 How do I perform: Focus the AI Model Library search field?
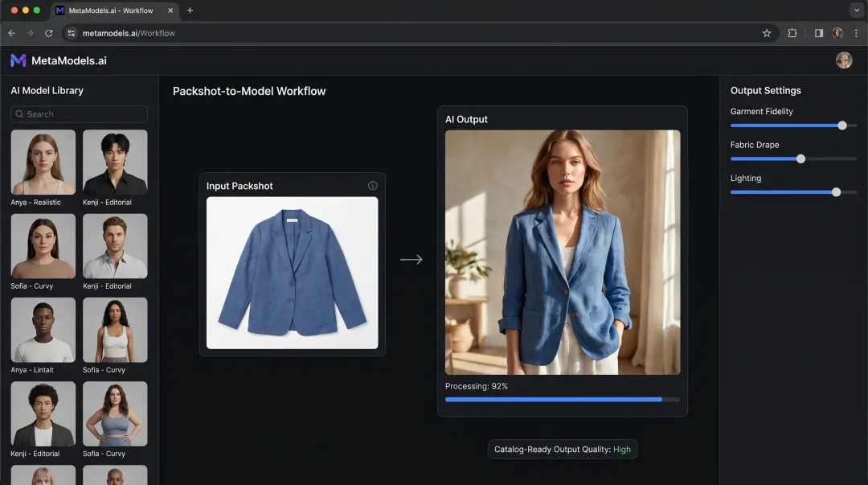coord(79,114)
